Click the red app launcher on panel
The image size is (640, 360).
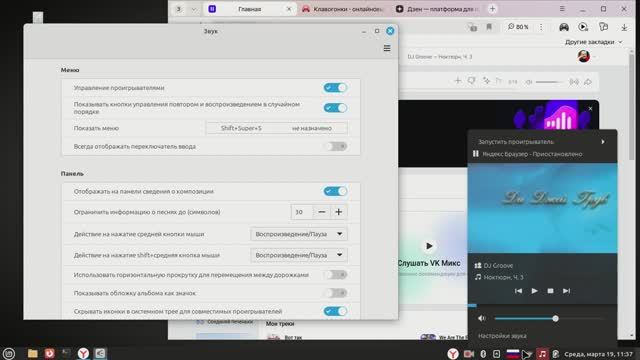point(49,353)
